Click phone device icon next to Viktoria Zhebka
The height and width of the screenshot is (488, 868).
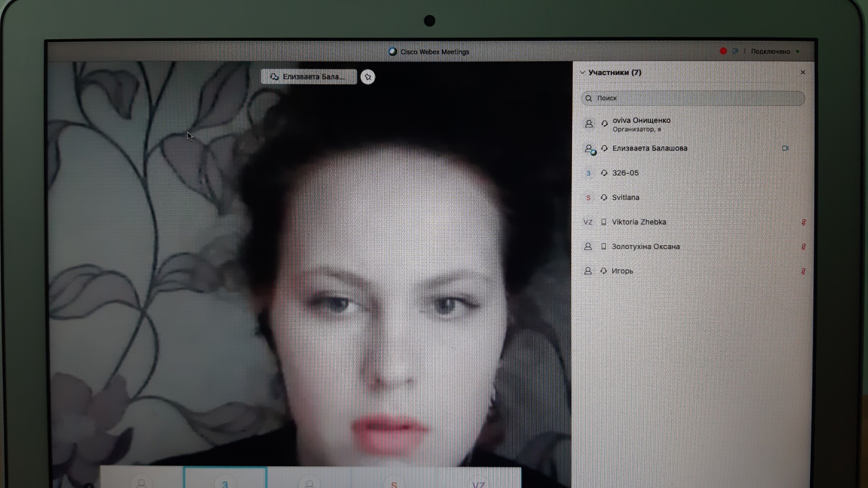point(603,222)
